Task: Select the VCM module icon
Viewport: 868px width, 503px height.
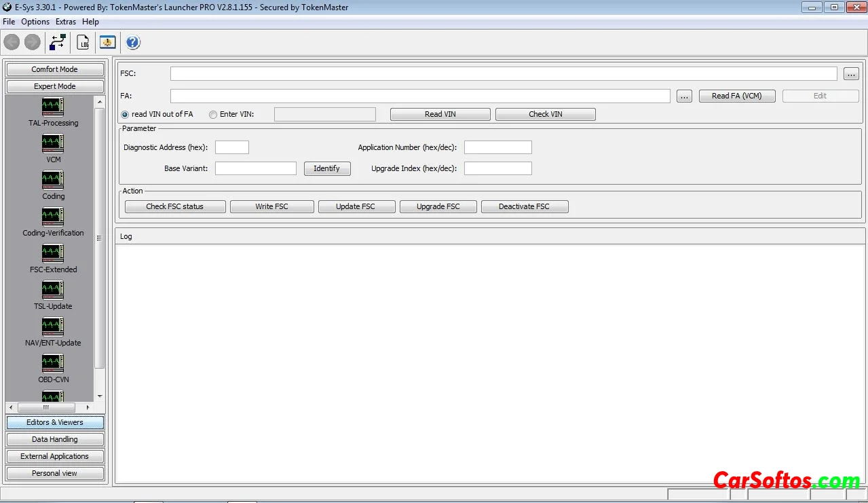Action: 53,143
